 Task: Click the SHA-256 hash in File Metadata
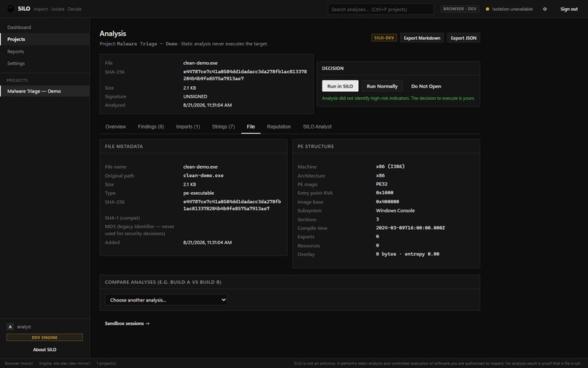232,205
